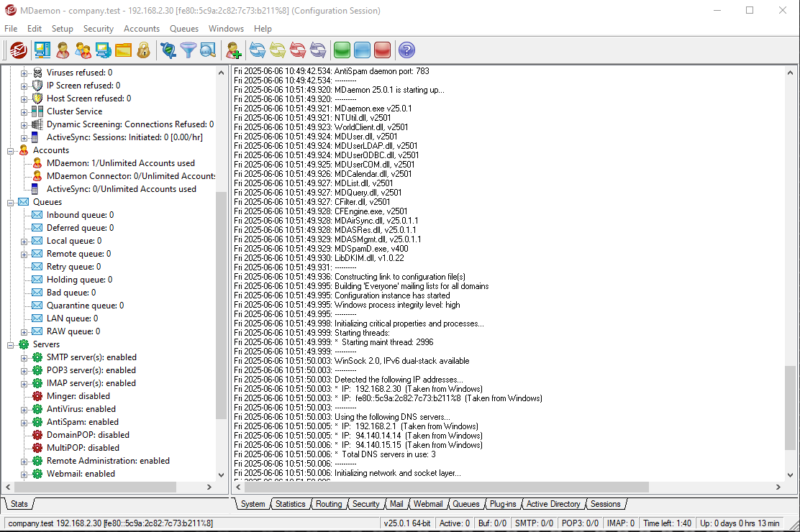Click the two-people groups toolbar icon
800x532 pixels.
click(x=83, y=50)
